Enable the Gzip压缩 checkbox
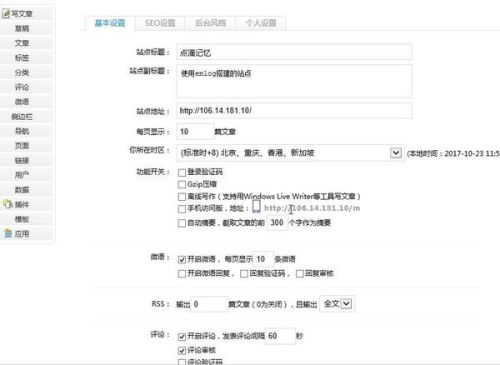 (x=182, y=184)
